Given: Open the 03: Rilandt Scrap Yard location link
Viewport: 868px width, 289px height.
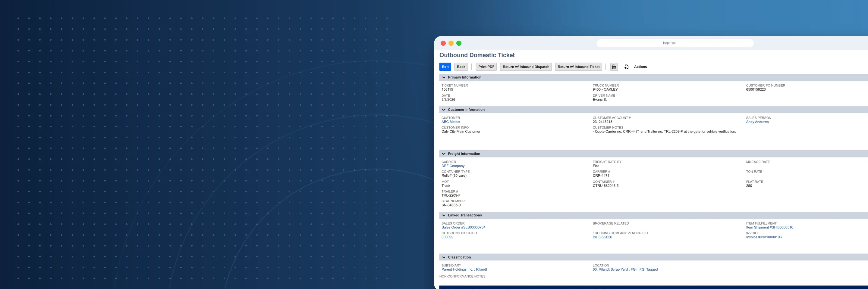Looking at the screenshot, I should 625,269.
